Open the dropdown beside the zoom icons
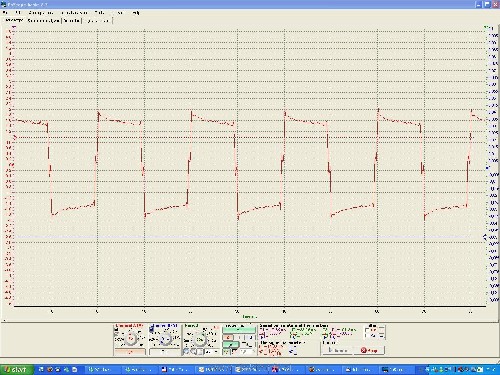Screen dimensions: 500x375 (x=212, y=352)
